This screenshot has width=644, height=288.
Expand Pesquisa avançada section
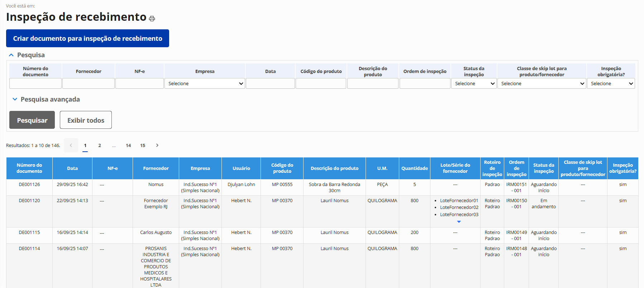pos(15,99)
